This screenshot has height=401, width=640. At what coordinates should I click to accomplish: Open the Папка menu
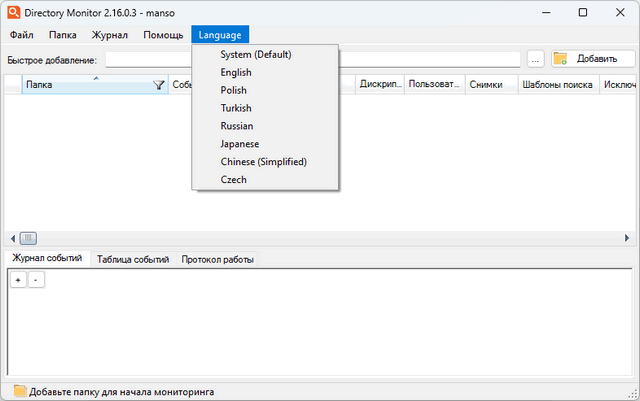[x=62, y=35]
